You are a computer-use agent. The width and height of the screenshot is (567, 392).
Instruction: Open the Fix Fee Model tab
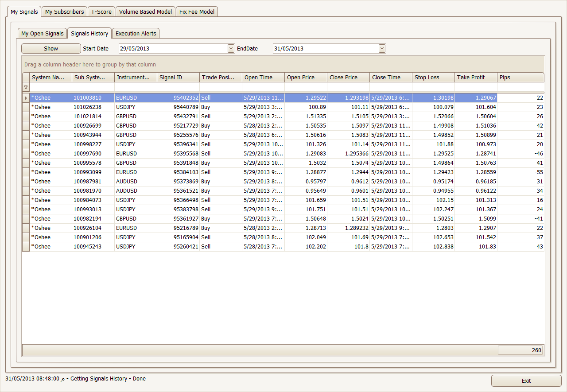[197, 12]
